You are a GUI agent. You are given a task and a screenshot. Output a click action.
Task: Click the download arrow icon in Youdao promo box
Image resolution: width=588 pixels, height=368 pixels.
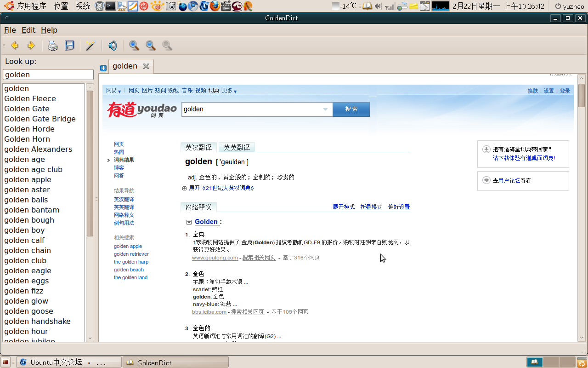(486, 149)
